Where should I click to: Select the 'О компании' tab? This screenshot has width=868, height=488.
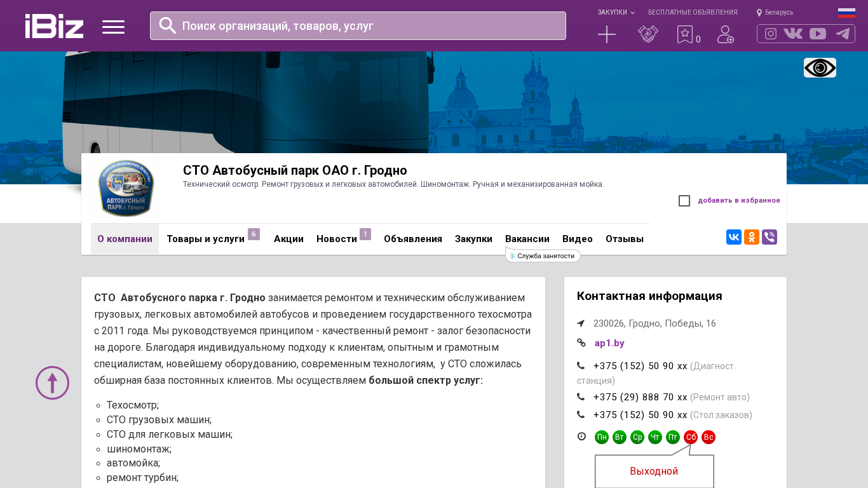click(x=125, y=239)
